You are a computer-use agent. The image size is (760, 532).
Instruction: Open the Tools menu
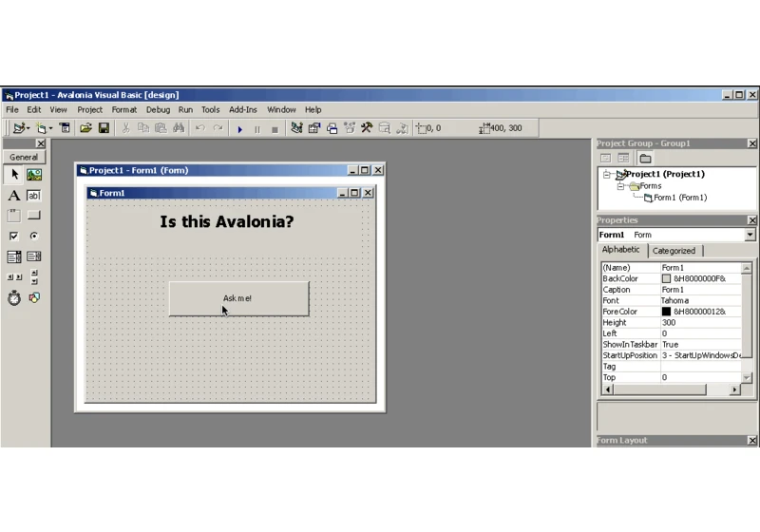[210, 110]
